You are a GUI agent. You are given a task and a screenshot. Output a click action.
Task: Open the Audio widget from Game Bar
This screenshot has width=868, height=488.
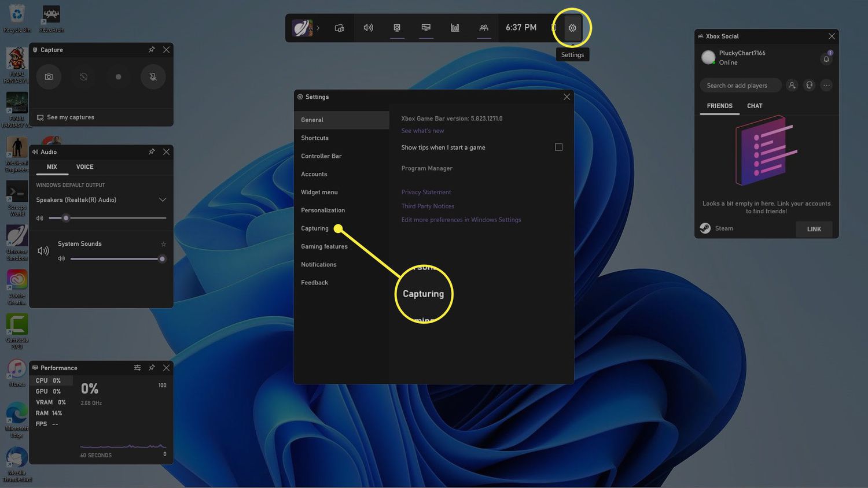[x=368, y=28]
